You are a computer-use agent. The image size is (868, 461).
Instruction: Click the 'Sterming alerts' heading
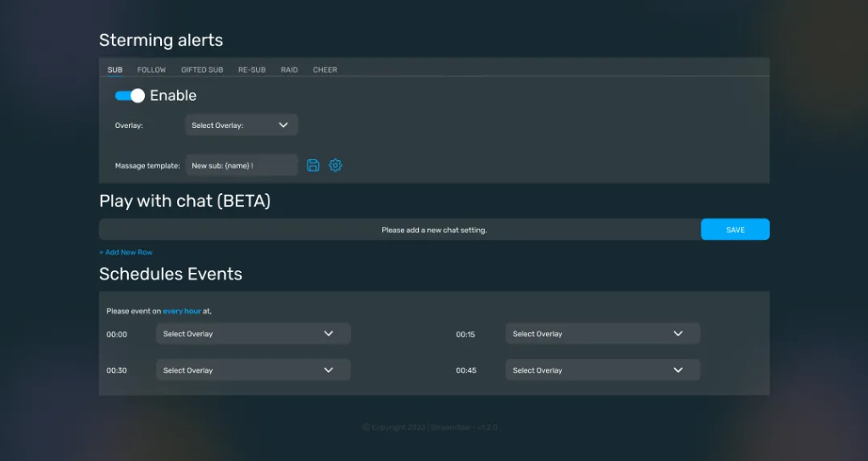161,40
